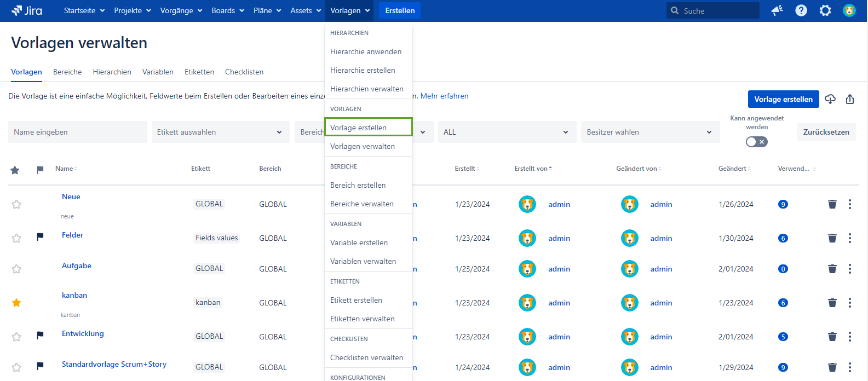Open the help question mark icon
The image size is (868, 381).
coord(801,10)
